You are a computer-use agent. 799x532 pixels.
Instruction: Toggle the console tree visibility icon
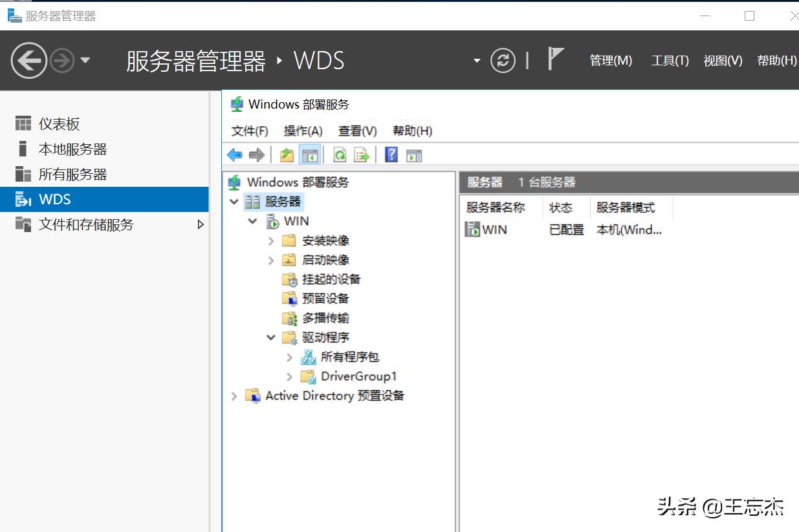point(310,154)
